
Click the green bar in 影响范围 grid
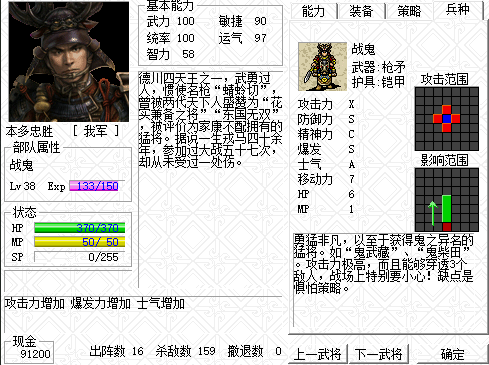click(447, 209)
